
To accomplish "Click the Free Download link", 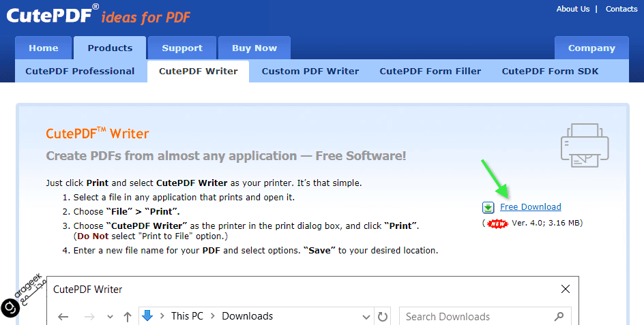I will coord(530,207).
